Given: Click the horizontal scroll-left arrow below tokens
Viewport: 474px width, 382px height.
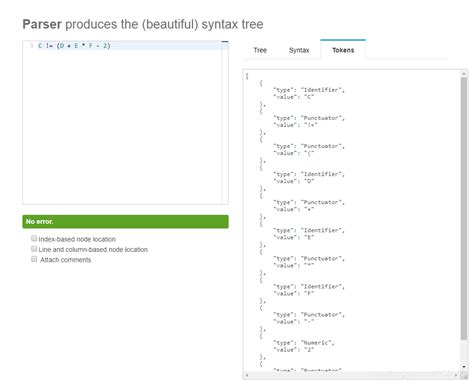Looking at the screenshot, I should pos(247,375).
